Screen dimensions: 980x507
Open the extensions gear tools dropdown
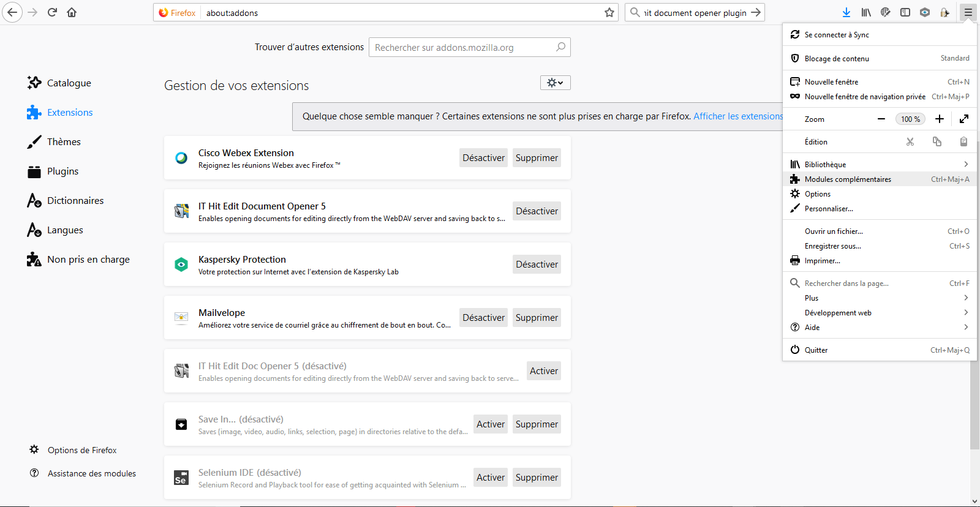556,83
